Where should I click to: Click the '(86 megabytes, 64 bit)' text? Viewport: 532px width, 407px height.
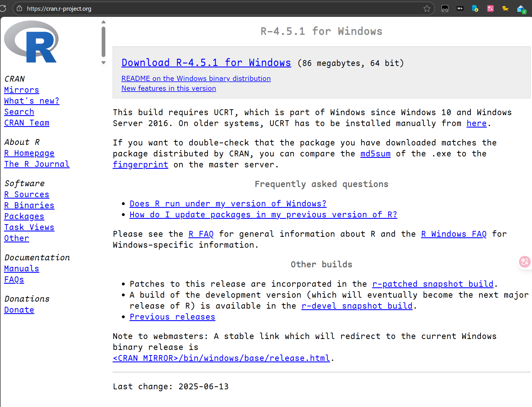[x=351, y=63]
